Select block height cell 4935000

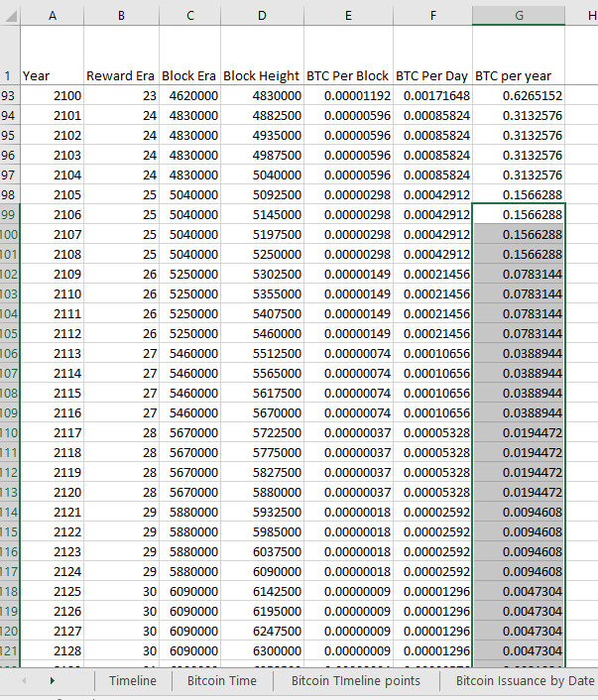[262, 135]
